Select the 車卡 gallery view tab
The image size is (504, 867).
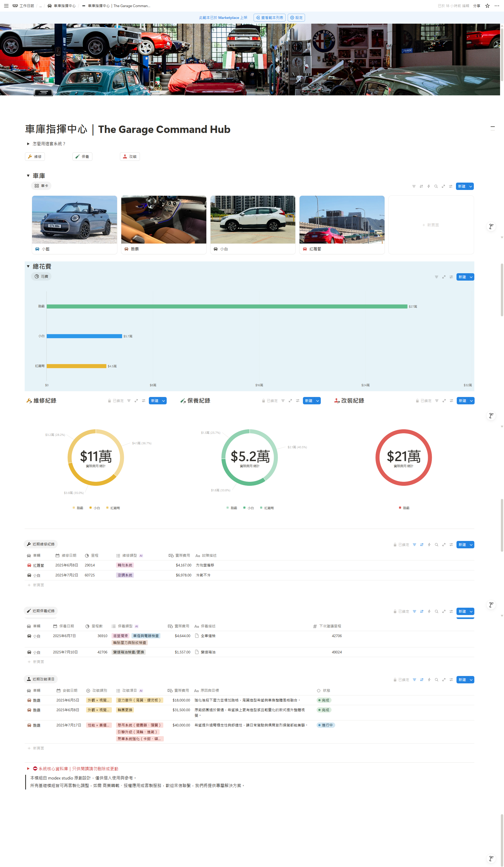[41, 186]
